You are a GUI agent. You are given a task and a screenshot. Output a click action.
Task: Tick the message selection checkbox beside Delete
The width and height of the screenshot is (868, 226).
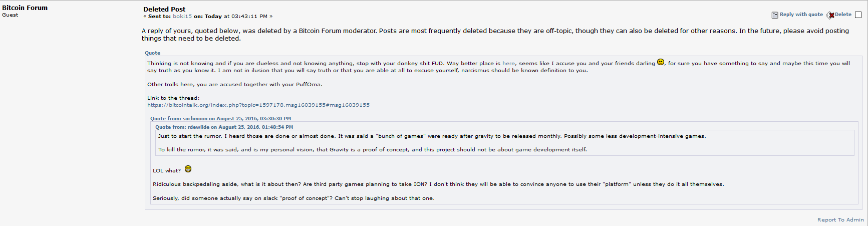[858, 15]
